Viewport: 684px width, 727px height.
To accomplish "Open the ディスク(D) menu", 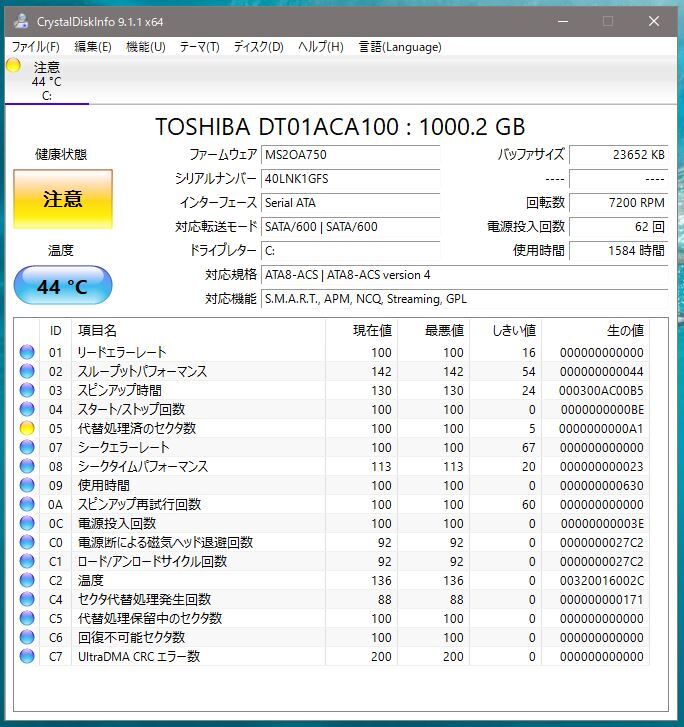I will (258, 47).
